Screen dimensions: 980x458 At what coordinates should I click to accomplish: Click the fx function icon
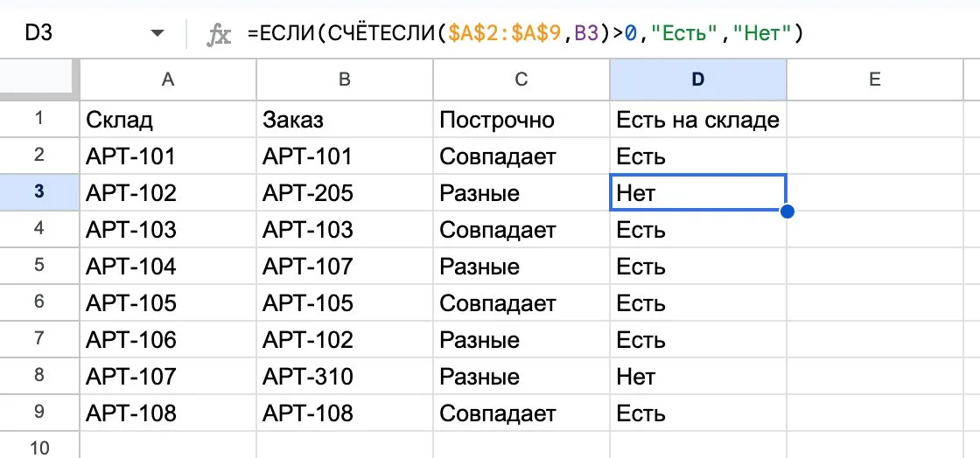point(219,34)
